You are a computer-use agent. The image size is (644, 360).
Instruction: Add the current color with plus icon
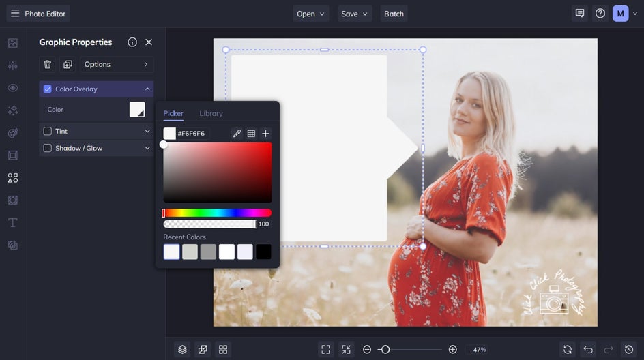click(x=266, y=134)
